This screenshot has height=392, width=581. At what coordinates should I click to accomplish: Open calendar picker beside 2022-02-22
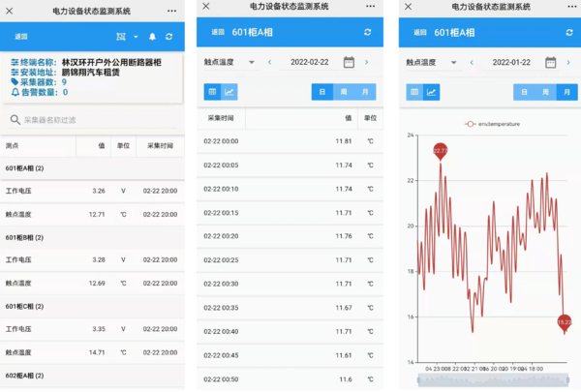pos(349,62)
